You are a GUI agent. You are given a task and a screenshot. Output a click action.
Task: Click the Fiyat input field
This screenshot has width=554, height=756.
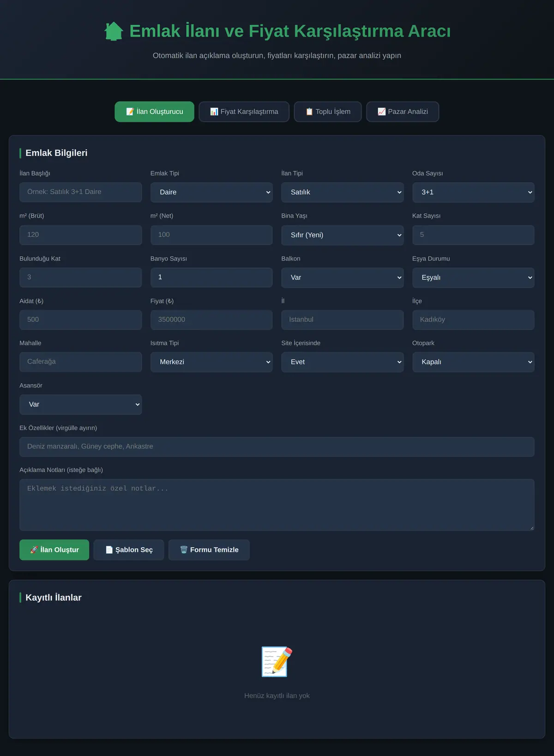(211, 320)
